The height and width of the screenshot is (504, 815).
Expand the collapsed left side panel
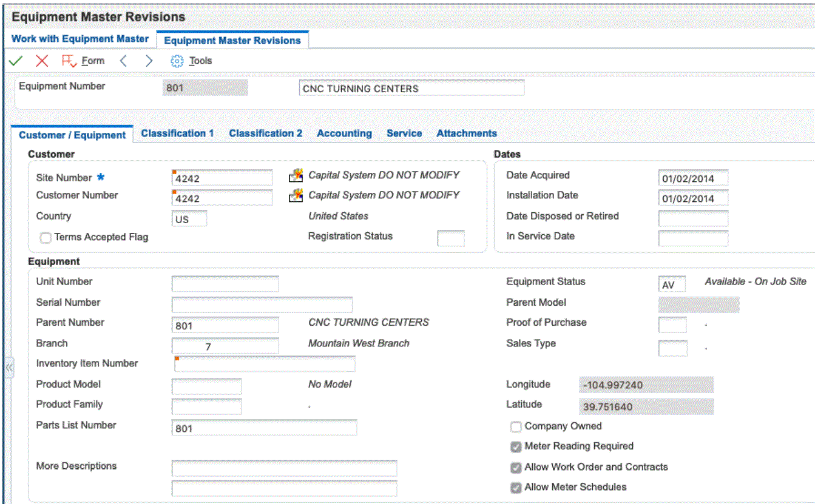coord(9,368)
